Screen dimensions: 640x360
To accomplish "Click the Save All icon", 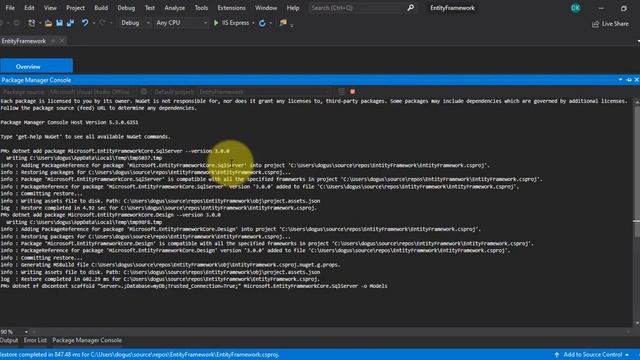I will 71,23.
